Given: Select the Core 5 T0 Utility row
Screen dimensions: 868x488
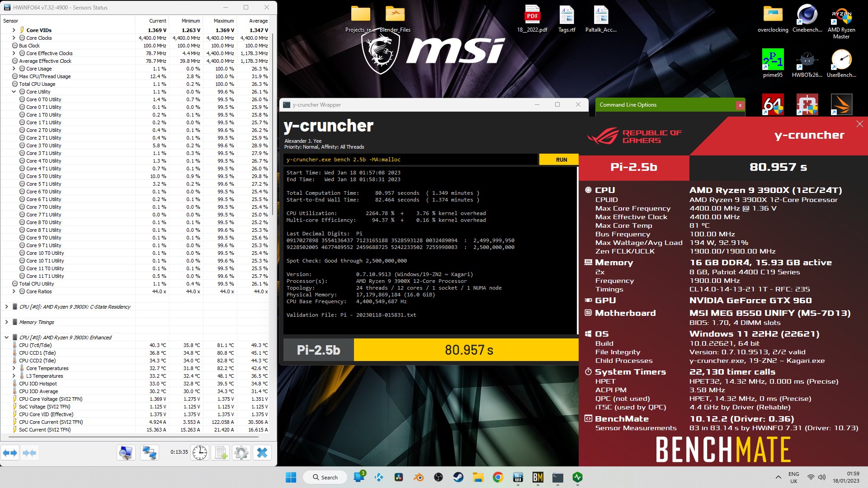Looking at the screenshot, I should 136,176.
